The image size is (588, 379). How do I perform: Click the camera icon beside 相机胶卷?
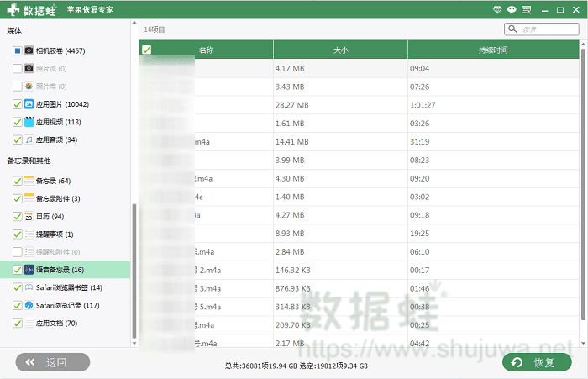pyautogui.click(x=29, y=50)
